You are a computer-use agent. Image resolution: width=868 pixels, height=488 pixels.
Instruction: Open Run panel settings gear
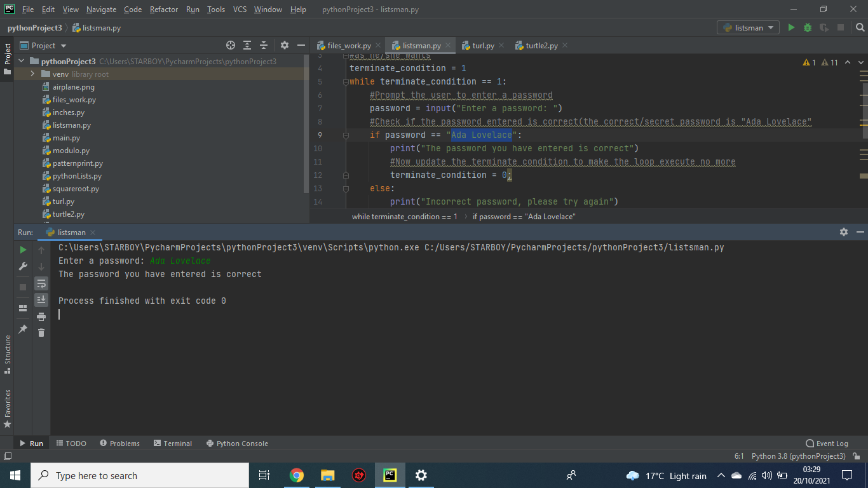(x=844, y=232)
